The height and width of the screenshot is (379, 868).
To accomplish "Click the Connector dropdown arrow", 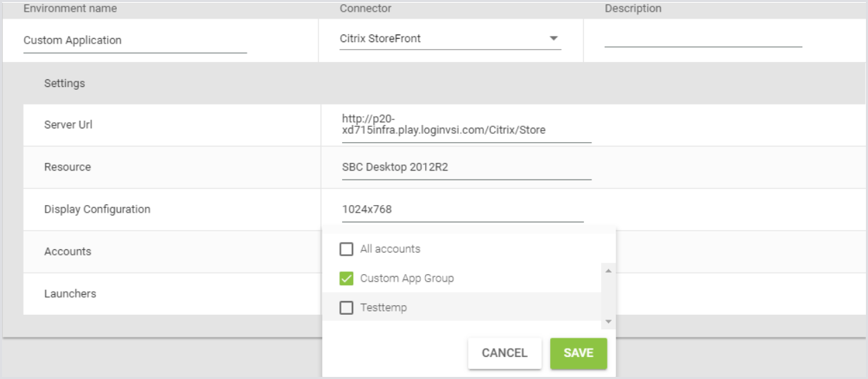I will pos(554,39).
